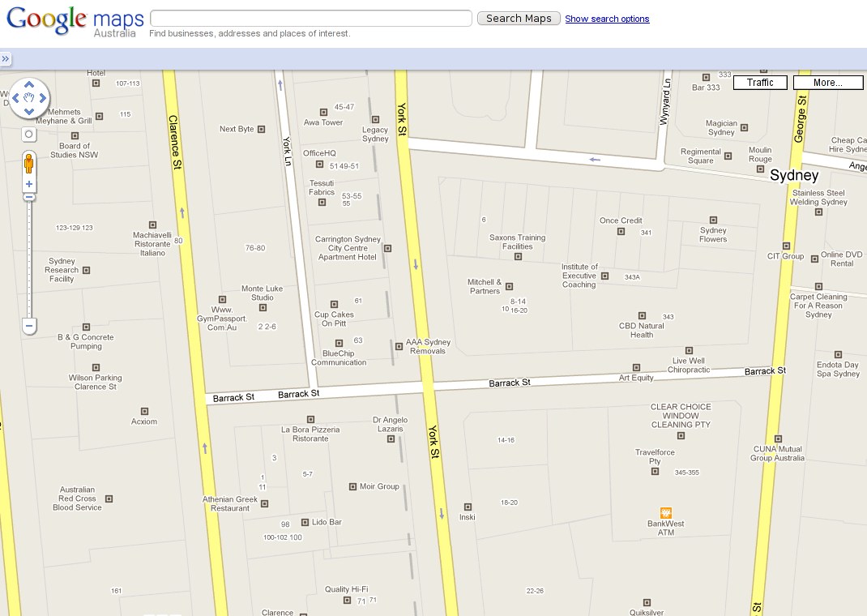Expand the left side panel with the double chevron
The image size is (867, 616).
click(x=6, y=58)
